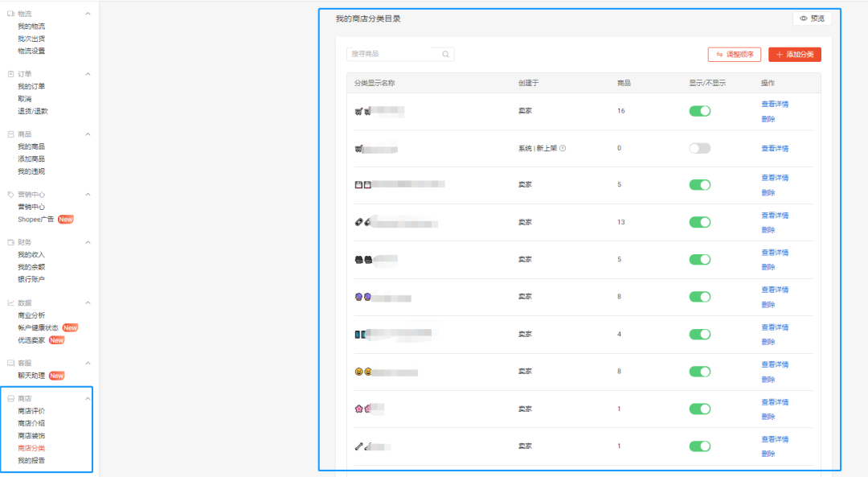Enable the toggle for system 新上架 category
Viewport: 868px width, 477px height.
coord(699,148)
